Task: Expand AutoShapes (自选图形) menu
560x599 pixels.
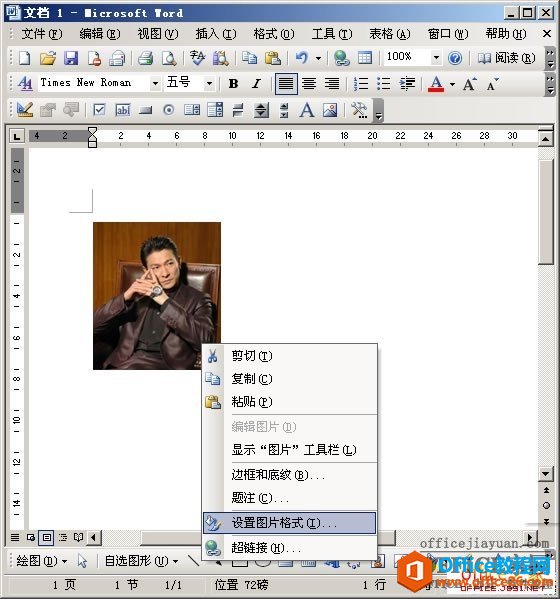Action: 141,561
